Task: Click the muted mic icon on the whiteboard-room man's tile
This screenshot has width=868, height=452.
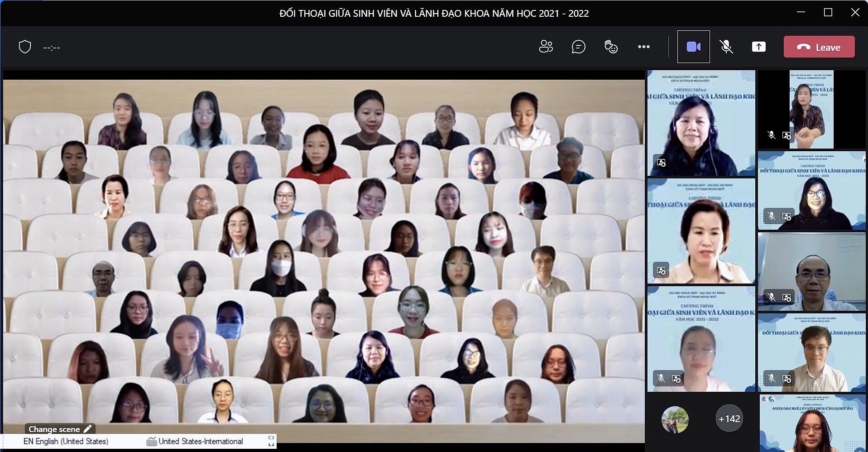Action: tap(772, 297)
